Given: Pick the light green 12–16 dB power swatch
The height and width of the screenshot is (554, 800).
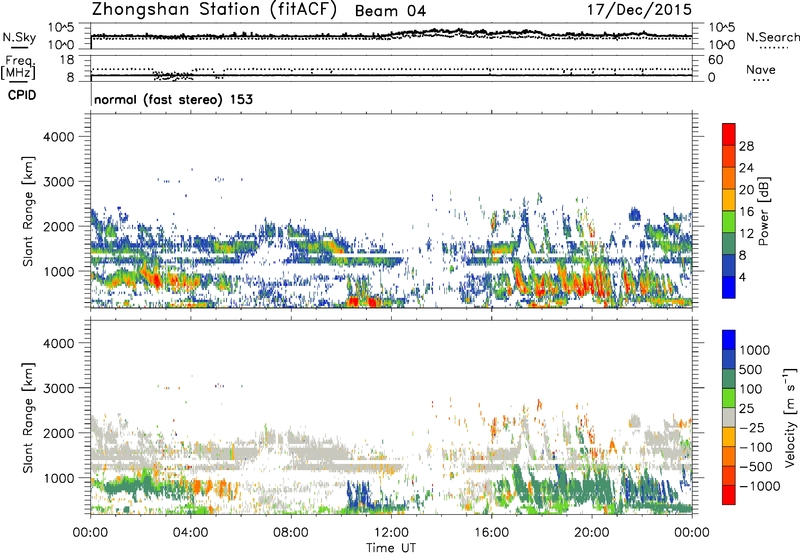Looking at the screenshot, I should [729, 222].
